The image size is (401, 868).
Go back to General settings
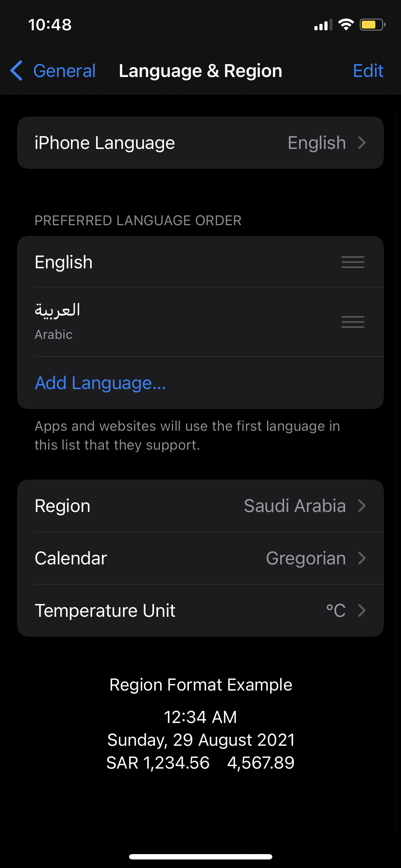pyautogui.click(x=53, y=71)
